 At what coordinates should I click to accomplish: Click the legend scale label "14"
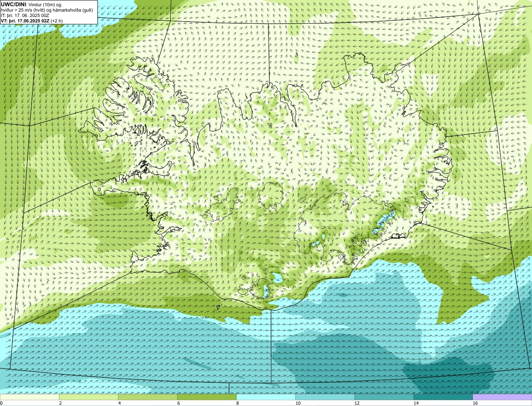pyautogui.click(x=416, y=403)
